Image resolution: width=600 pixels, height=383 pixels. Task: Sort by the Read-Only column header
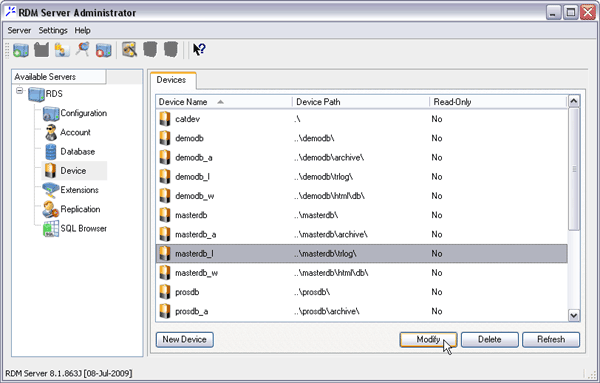(498, 102)
